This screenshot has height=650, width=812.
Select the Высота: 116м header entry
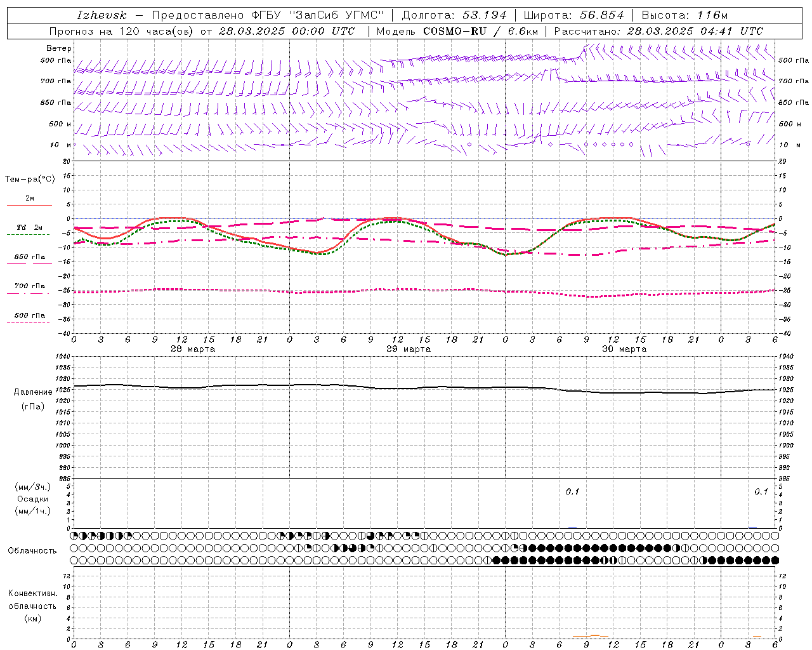tap(684, 15)
